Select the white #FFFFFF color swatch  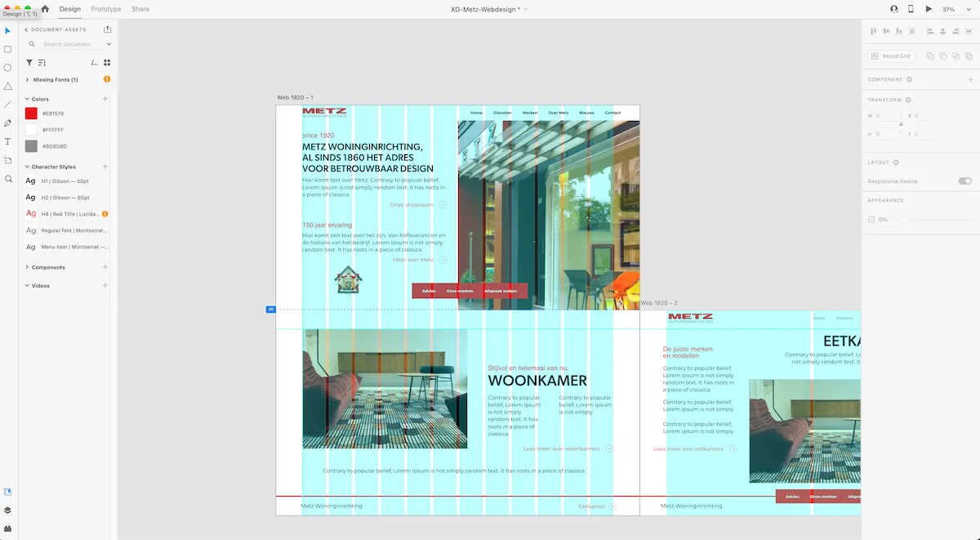pos(31,130)
